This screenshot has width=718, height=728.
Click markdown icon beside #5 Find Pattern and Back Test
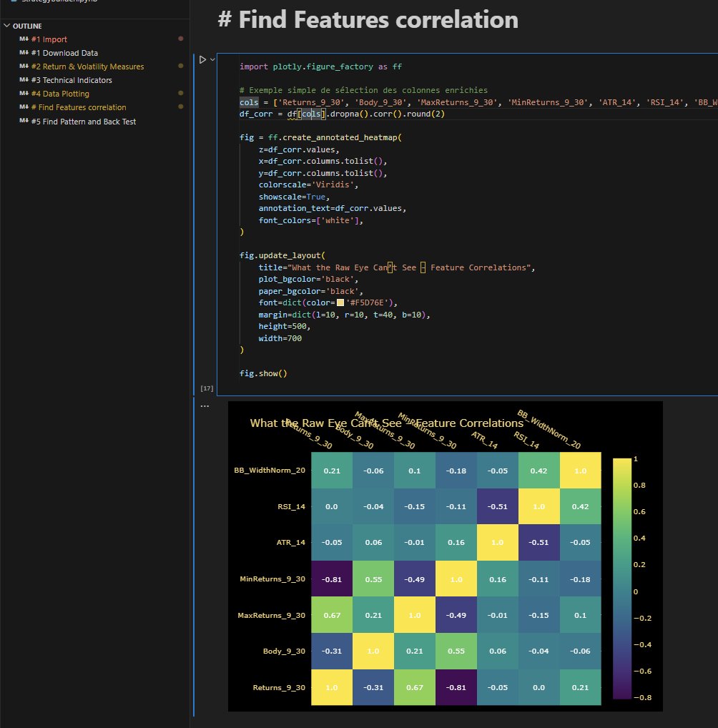point(24,121)
